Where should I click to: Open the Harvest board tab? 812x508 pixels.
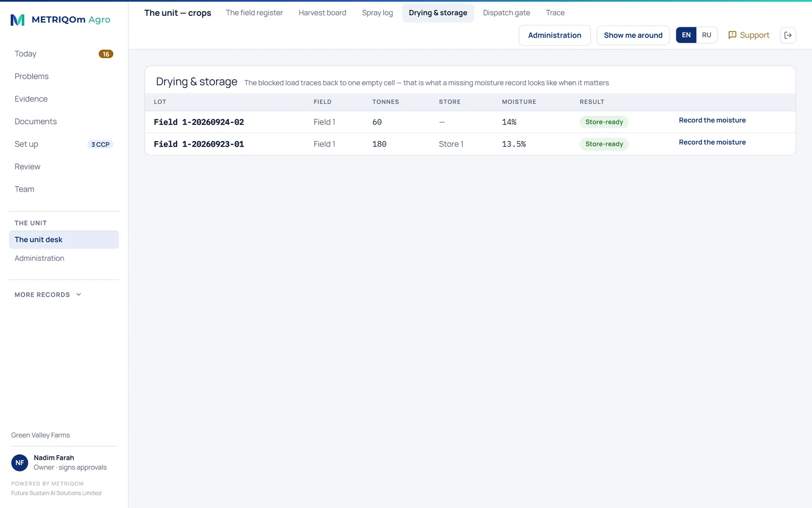click(x=322, y=13)
